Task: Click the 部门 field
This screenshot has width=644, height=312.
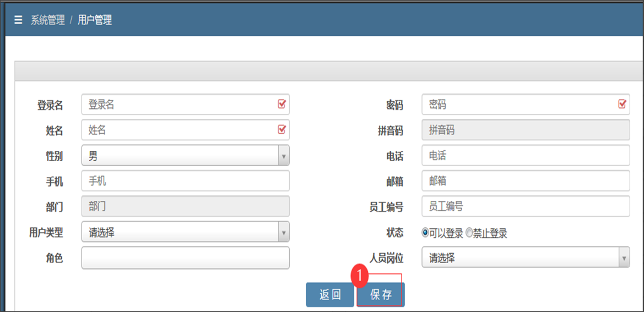Action: click(x=185, y=206)
